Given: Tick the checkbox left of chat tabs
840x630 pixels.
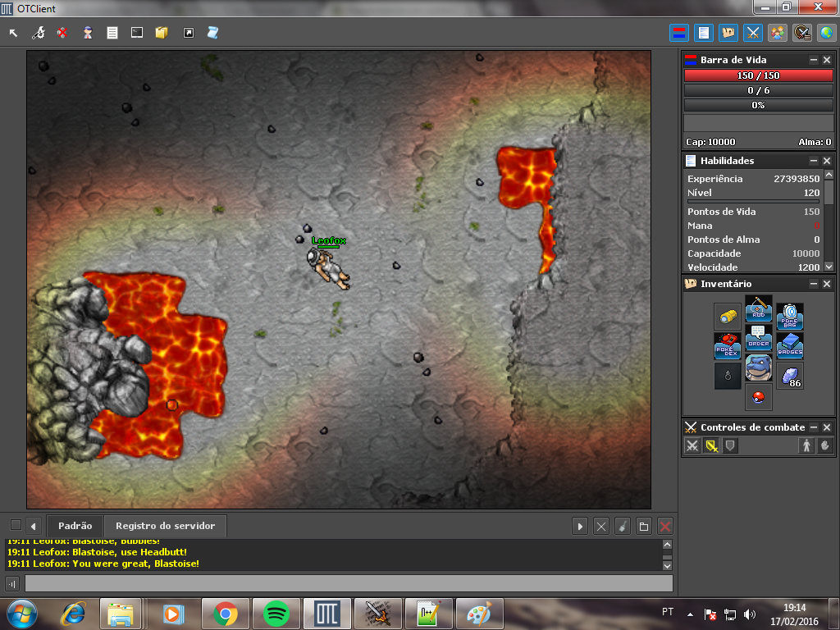Looking at the screenshot, I should click(16, 525).
